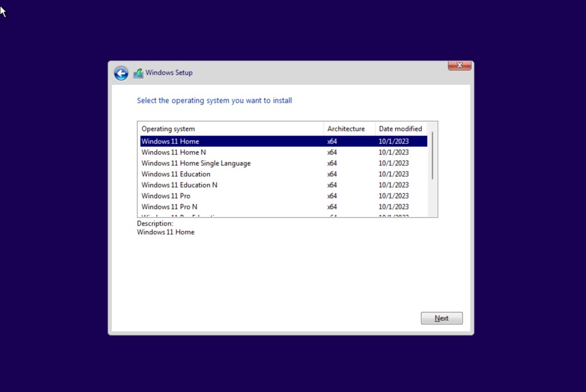Choose Windows 11 Pro N
The image size is (586, 392).
[x=169, y=207]
